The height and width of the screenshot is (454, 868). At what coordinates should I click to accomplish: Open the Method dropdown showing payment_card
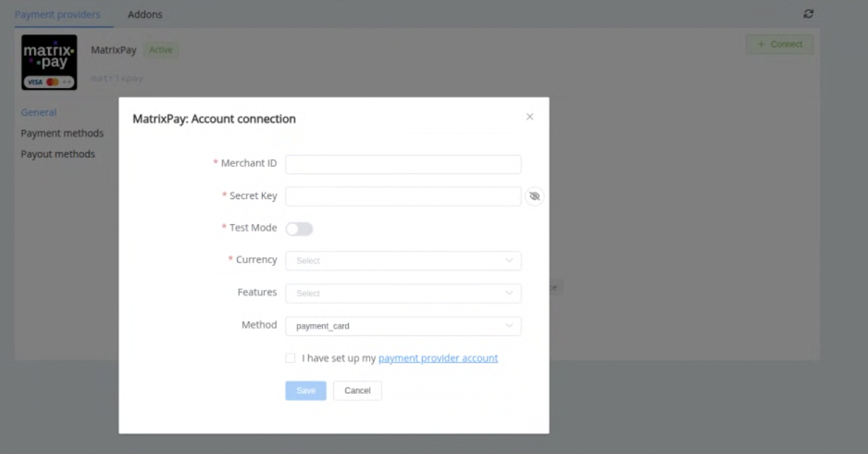pos(403,326)
